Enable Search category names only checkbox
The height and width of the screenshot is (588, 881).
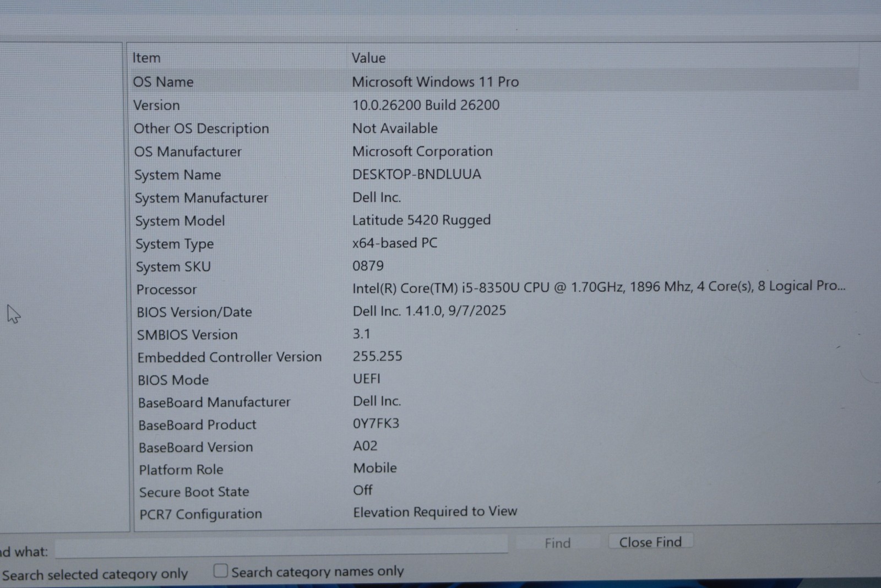[x=221, y=571]
